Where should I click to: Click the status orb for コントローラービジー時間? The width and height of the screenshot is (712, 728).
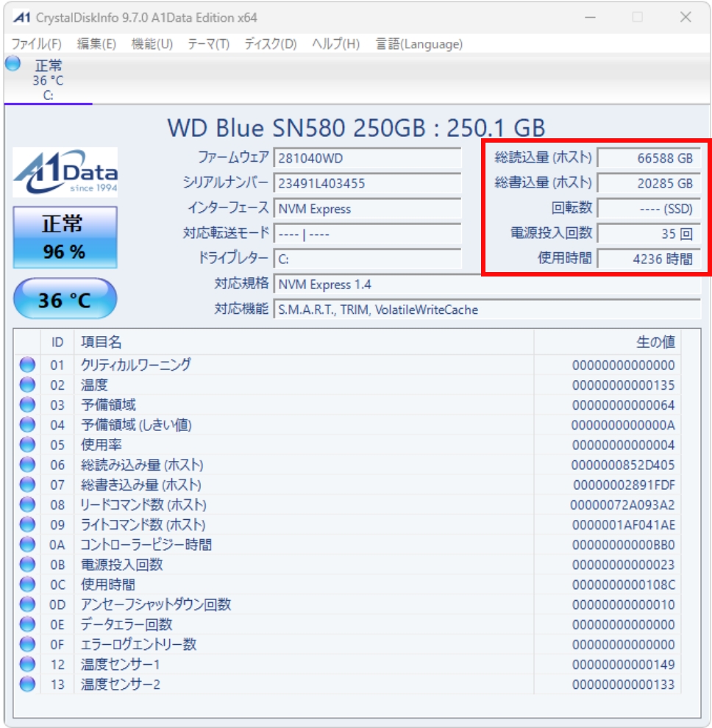[x=27, y=545]
